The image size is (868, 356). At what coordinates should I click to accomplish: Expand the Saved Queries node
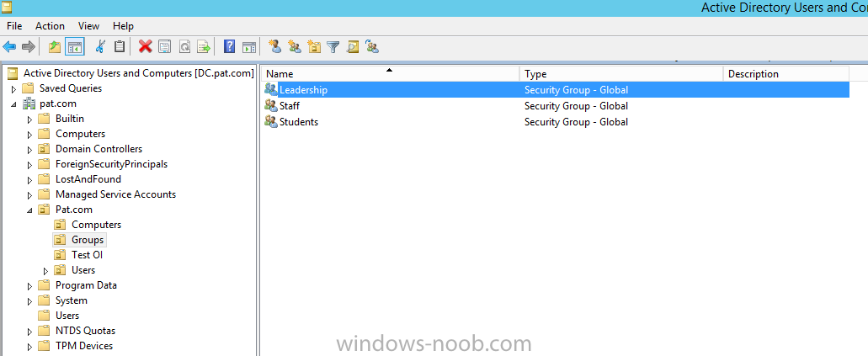(13, 88)
